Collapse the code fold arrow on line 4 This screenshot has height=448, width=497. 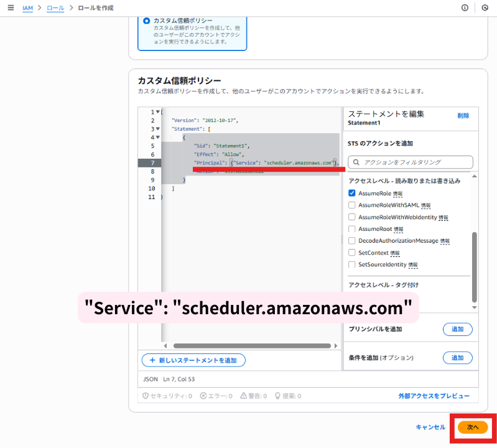point(157,138)
